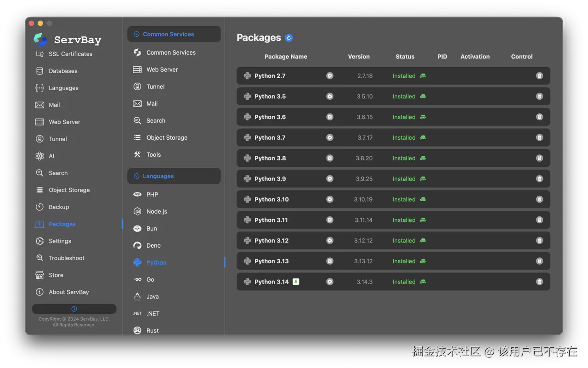Open Web Server in left sidebar
The image size is (588, 368).
(64, 122)
